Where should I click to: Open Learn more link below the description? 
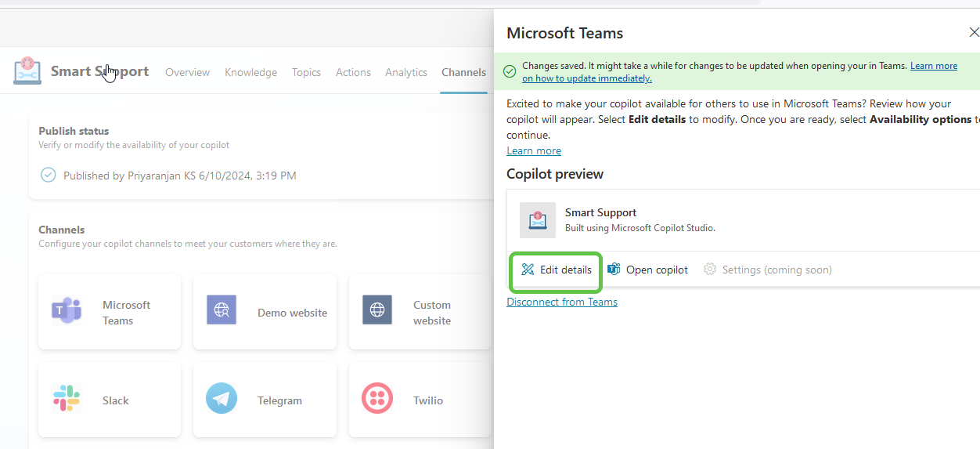pyautogui.click(x=533, y=151)
